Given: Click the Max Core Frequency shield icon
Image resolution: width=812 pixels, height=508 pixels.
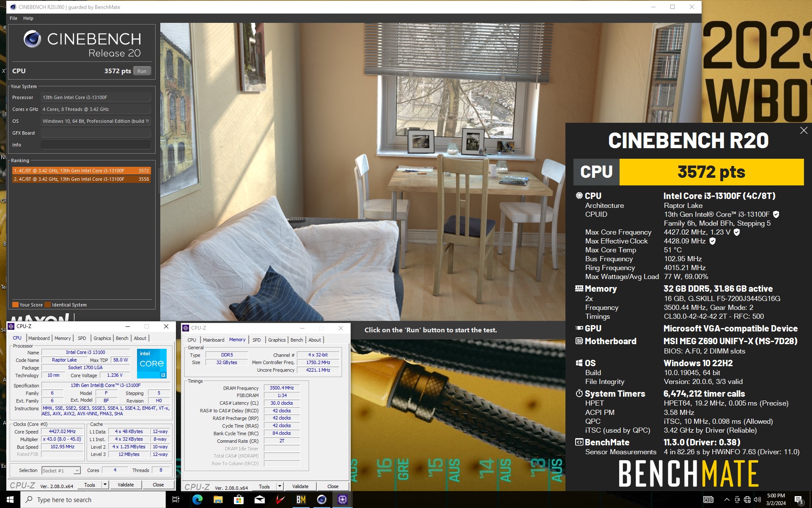Looking at the screenshot, I should 737,232.
